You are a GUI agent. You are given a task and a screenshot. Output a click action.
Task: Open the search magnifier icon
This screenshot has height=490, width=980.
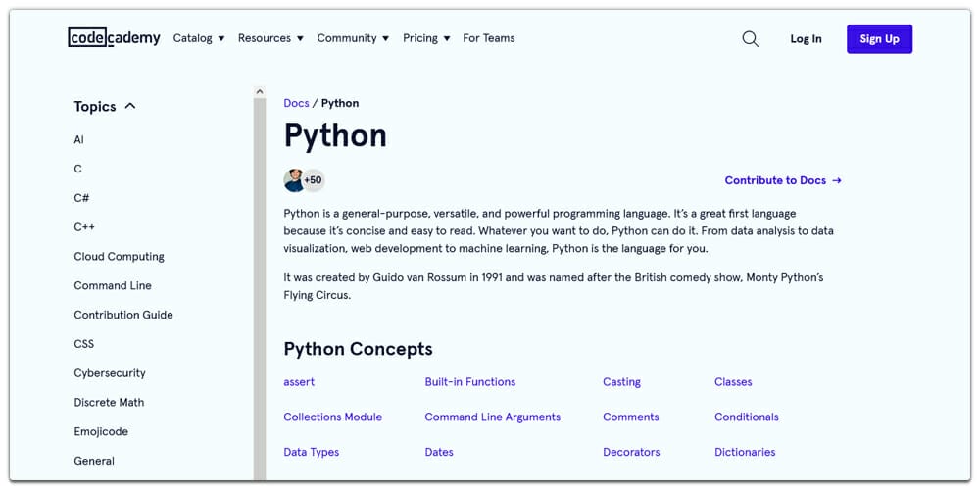(750, 39)
